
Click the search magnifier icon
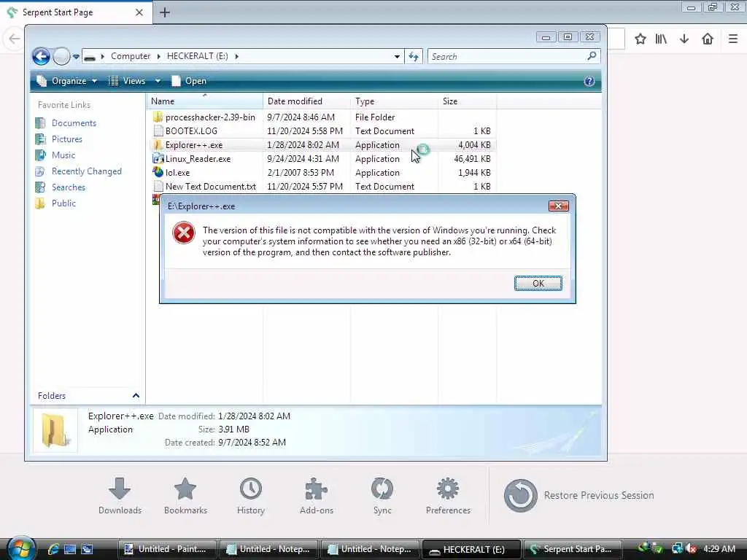click(x=592, y=55)
